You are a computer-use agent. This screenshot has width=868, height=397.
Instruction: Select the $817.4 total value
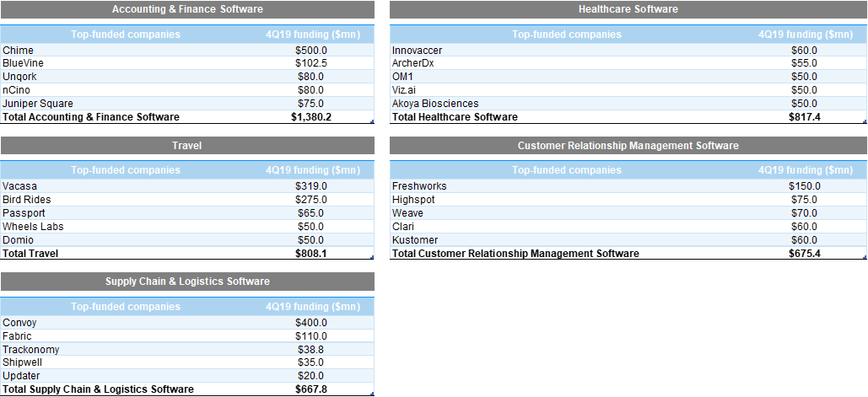805,116
